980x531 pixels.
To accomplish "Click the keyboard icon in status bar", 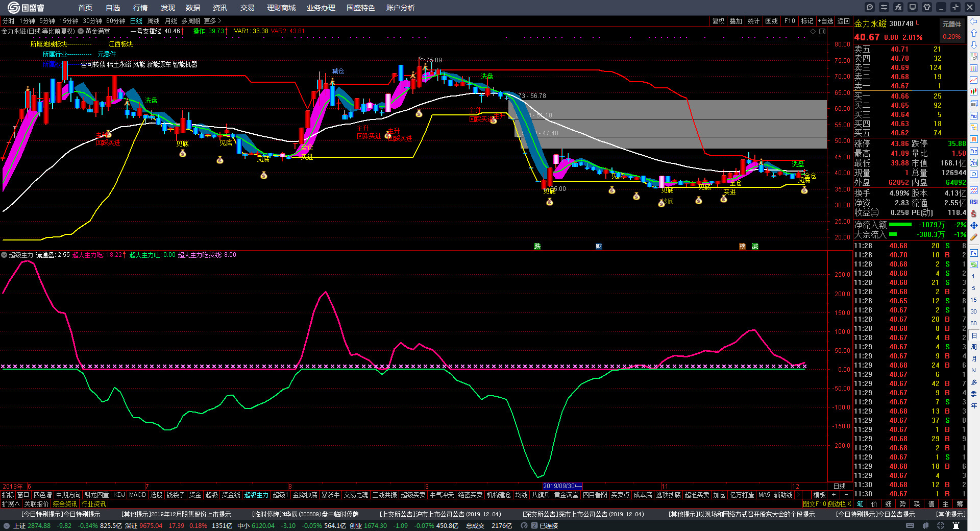I will point(910,525).
